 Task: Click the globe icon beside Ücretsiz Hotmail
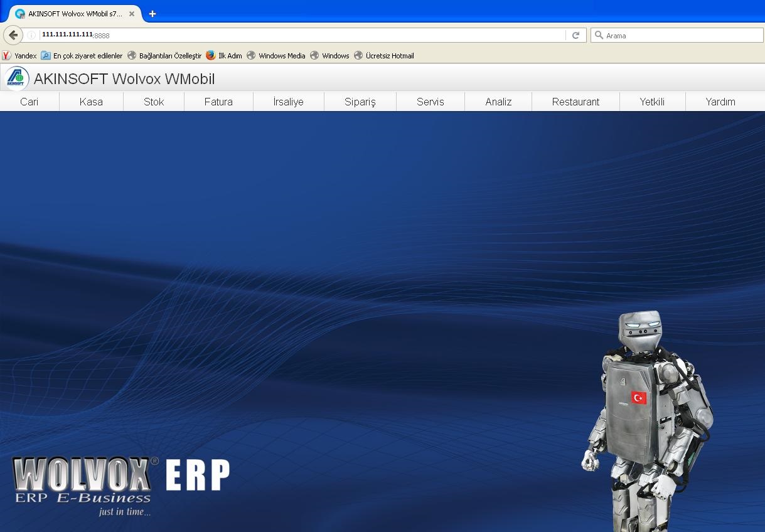click(358, 55)
